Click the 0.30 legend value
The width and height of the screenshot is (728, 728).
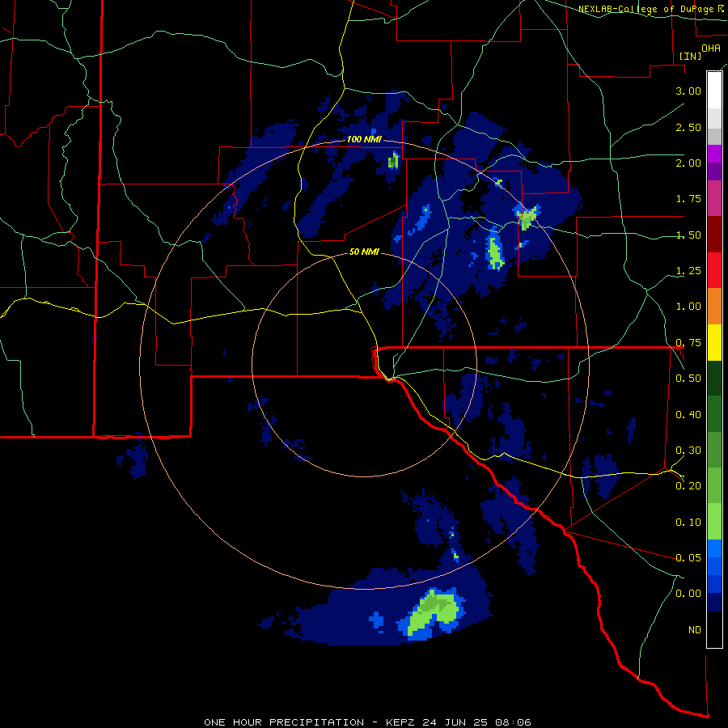tap(688, 451)
